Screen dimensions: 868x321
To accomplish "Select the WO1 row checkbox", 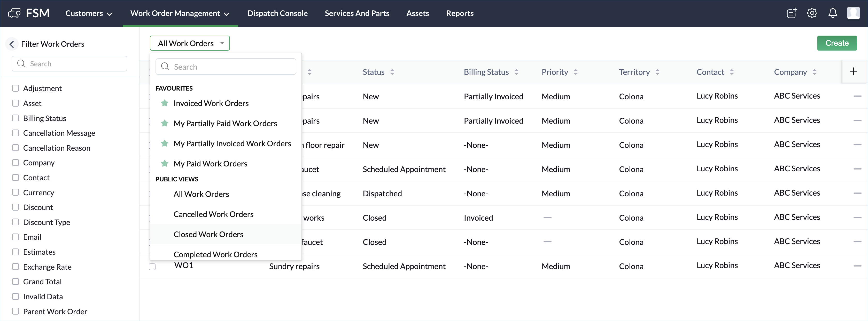I will (152, 267).
